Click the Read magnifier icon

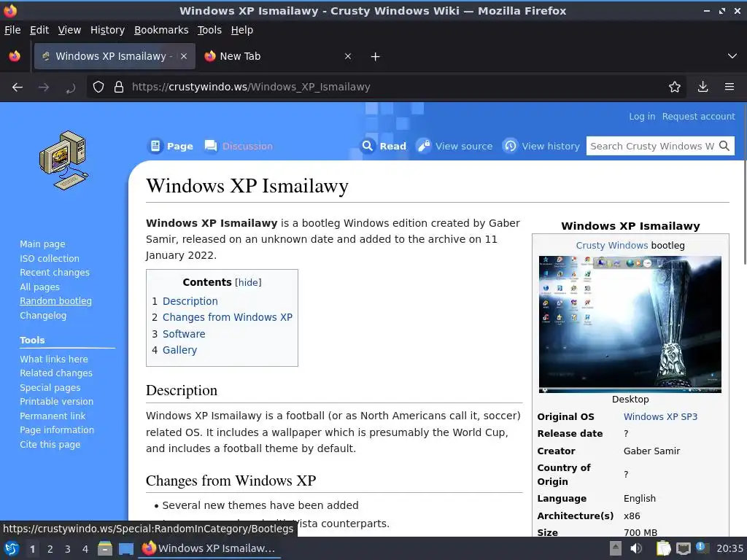368,146
